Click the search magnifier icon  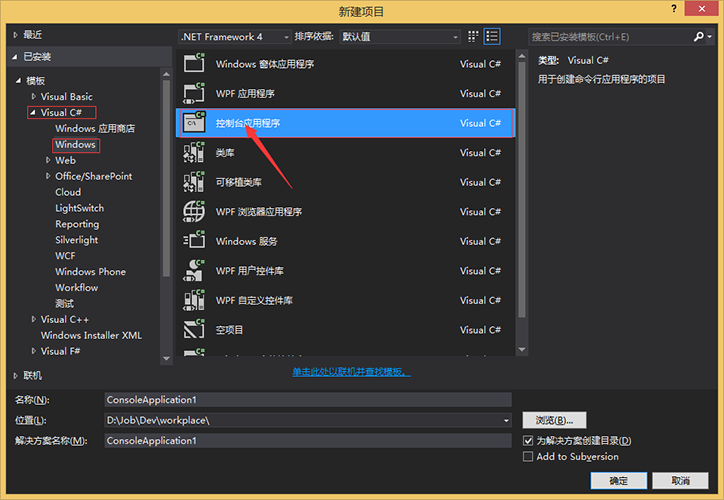698,36
